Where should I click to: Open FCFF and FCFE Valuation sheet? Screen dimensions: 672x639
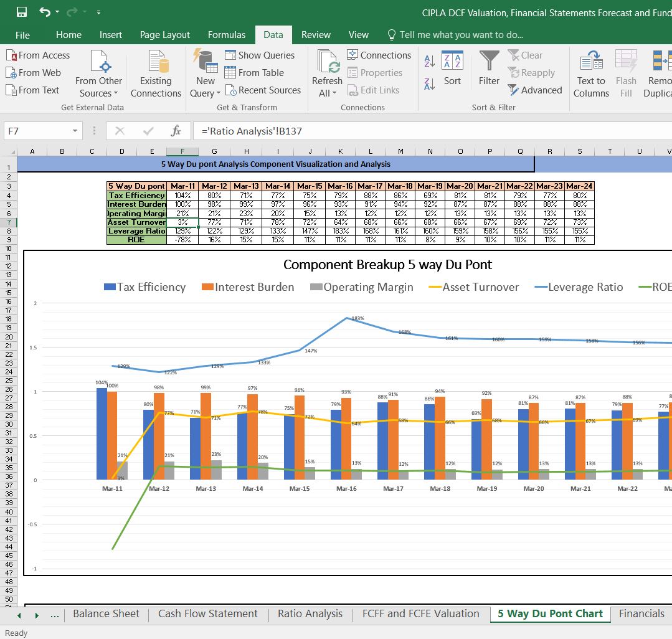(420, 613)
